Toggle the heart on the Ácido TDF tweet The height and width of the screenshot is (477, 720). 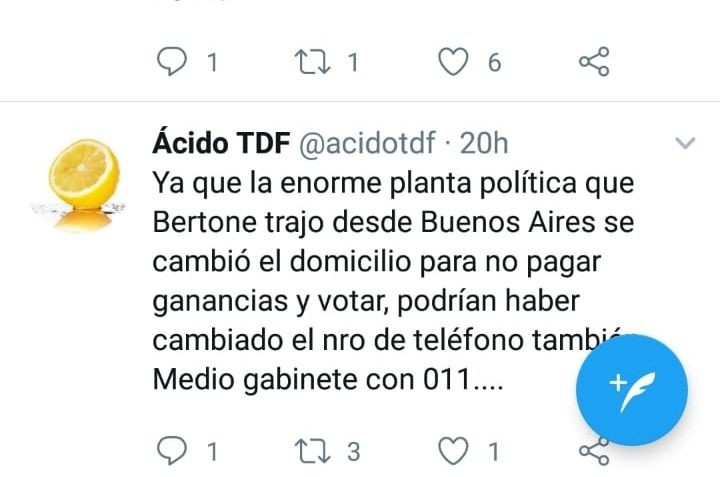click(453, 451)
